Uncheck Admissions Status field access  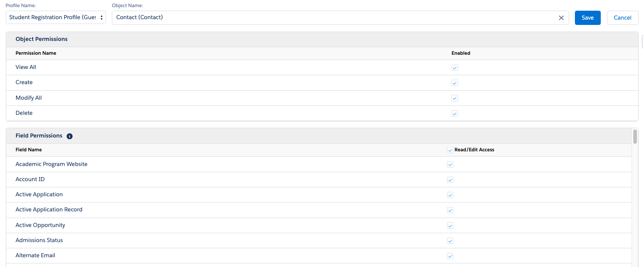click(450, 241)
